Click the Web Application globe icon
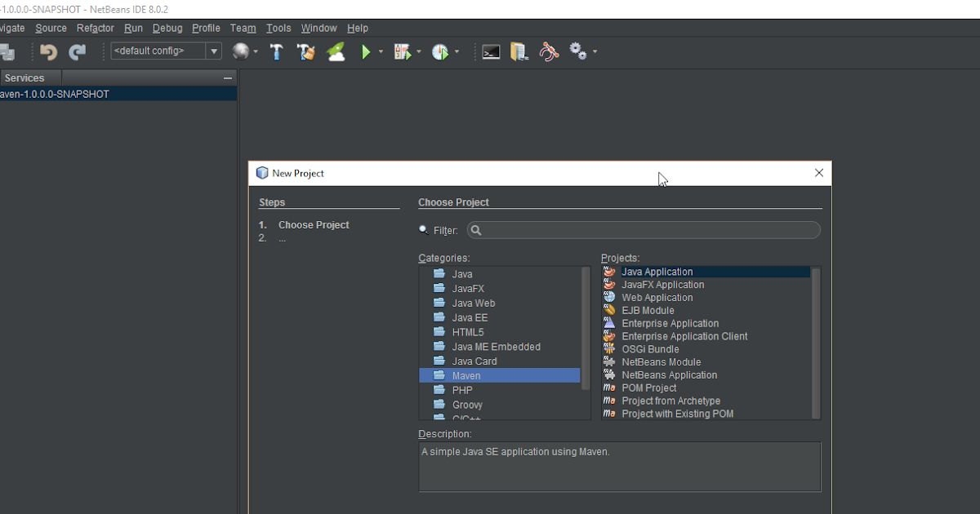 [609, 298]
